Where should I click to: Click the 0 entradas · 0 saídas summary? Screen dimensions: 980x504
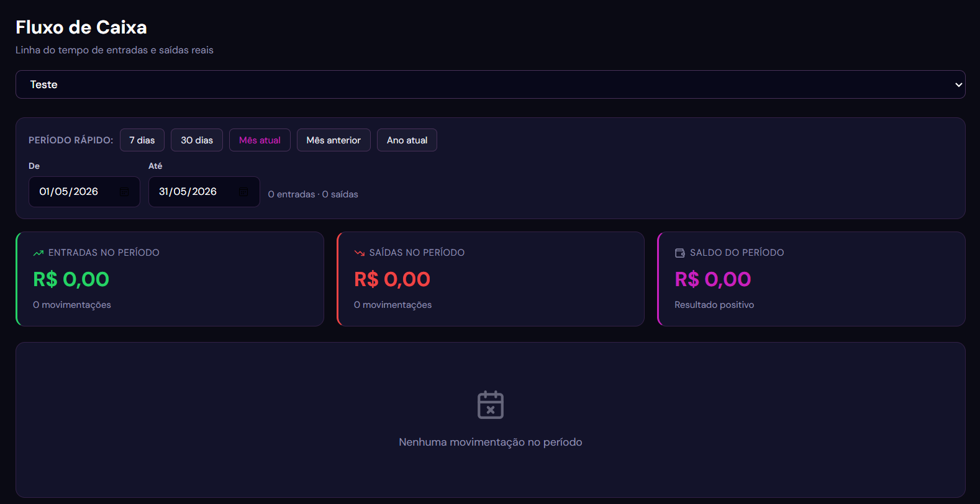pos(313,194)
